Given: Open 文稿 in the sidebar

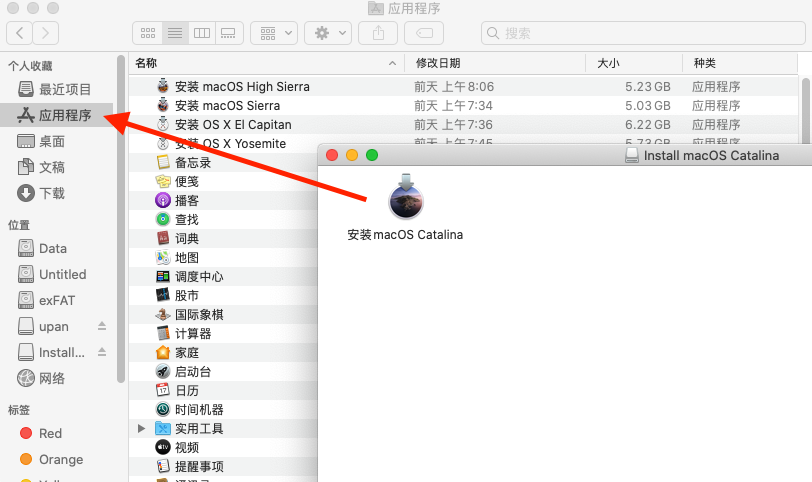Looking at the screenshot, I should click(x=56, y=167).
